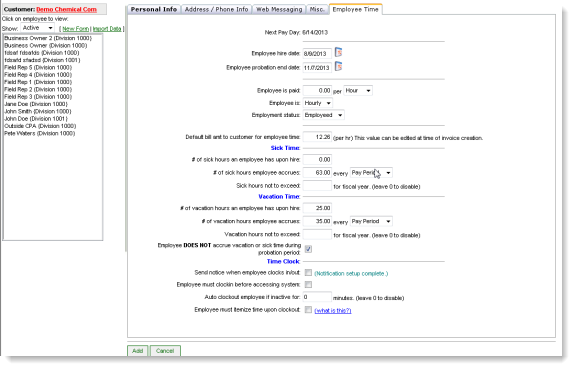This screenshot has width=574, height=368.
Task: Check employee must clockin before accessing system
Action: tap(308, 285)
